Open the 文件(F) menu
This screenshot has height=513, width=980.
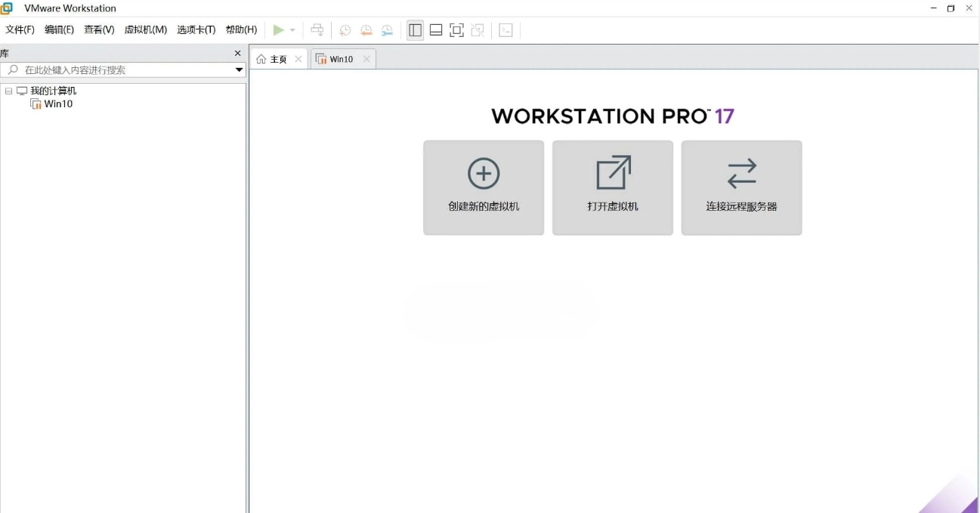pyautogui.click(x=20, y=29)
